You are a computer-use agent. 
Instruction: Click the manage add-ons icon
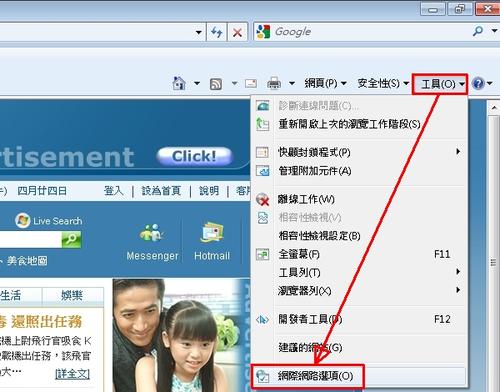coord(263,171)
